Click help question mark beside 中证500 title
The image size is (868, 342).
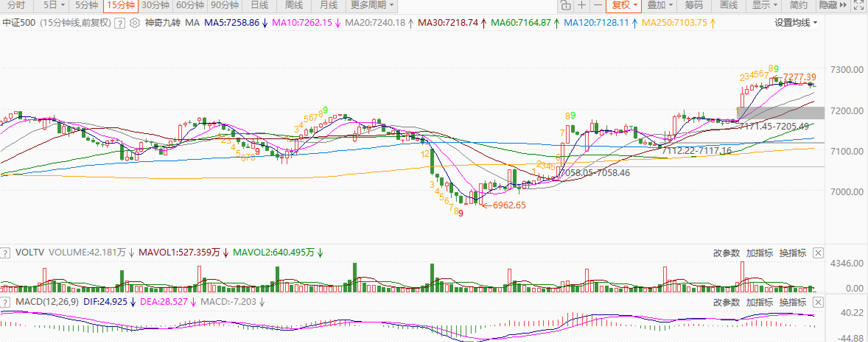tap(119, 24)
